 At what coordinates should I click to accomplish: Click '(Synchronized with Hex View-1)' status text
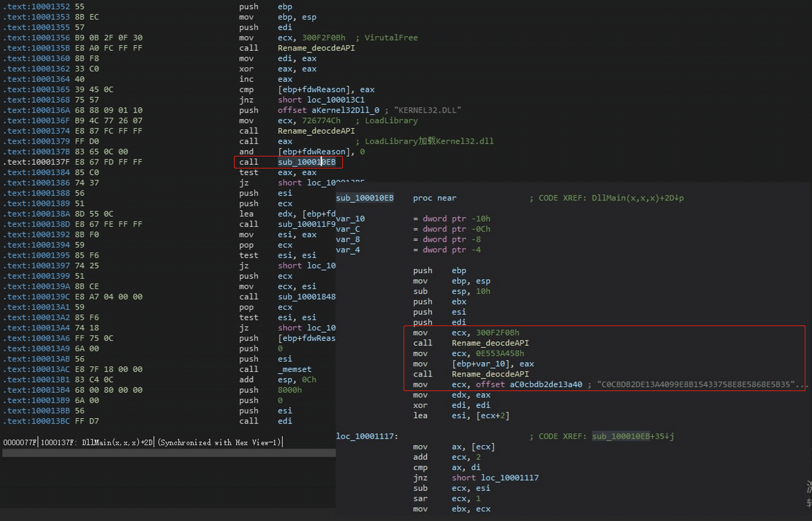coord(219,442)
